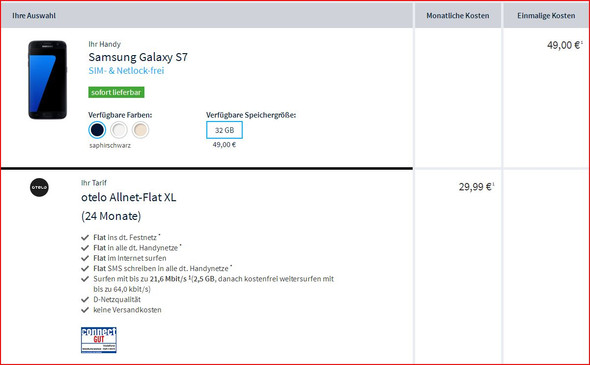Screen dimensions: 590x365
Task: Click the Monatliche Kosten column header
Action: (x=458, y=16)
